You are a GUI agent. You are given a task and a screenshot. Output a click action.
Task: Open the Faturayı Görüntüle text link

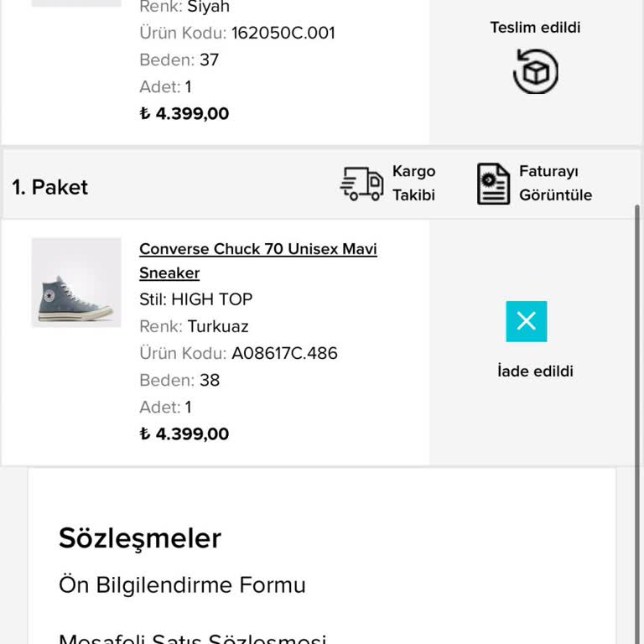(x=555, y=183)
